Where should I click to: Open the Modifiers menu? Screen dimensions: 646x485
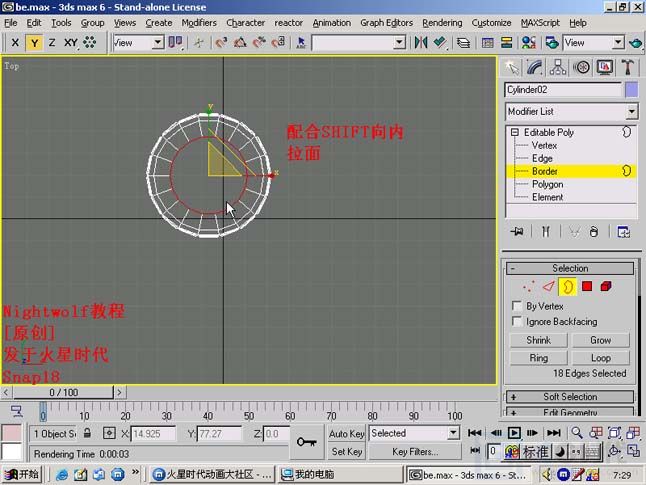coord(199,23)
